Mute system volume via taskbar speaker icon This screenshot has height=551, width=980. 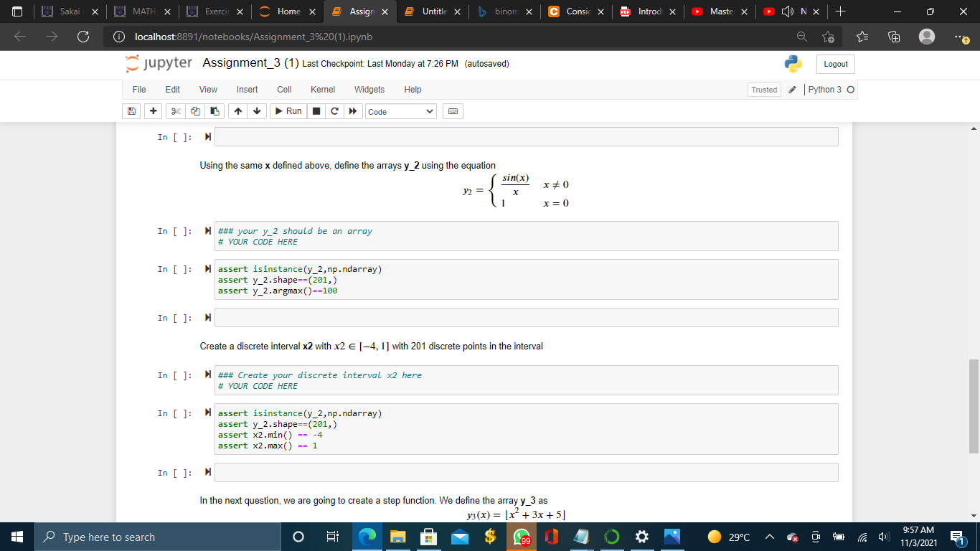[x=884, y=536]
